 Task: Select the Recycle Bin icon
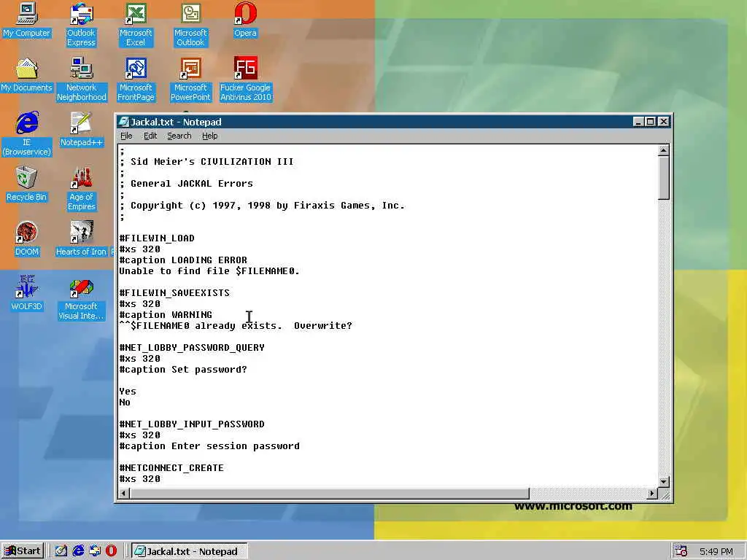pyautogui.click(x=27, y=184)
